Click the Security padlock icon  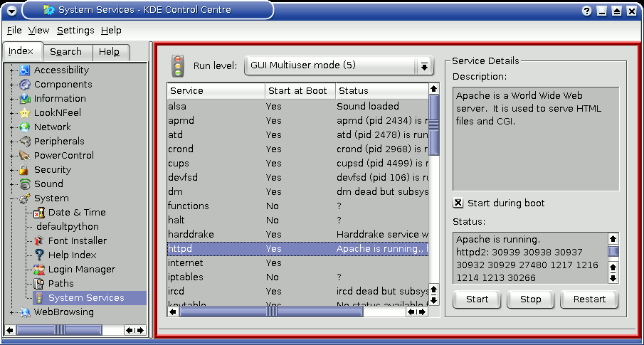[x=25, y=169]
